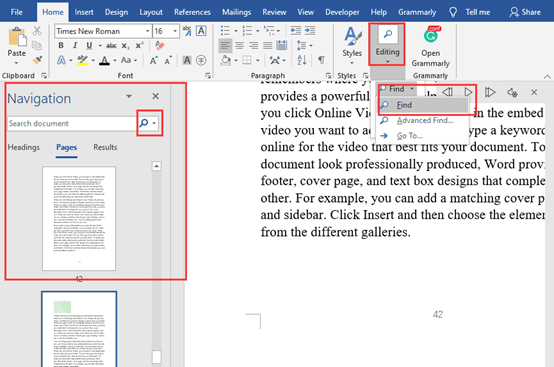Open the Insert ribbon tab
This screenshot has height=367, width=554.
[x=84, y=12]
